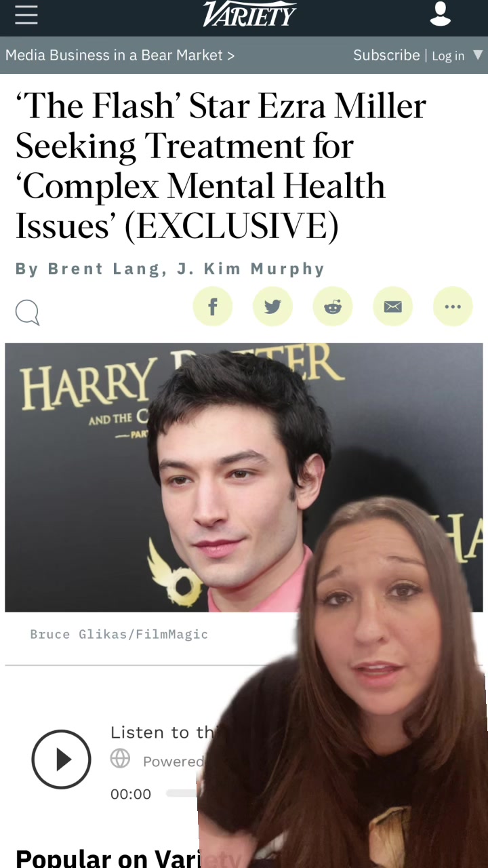This screenshot has height=868, width=488.
Task: Click the Log in link
Action: (x=448, y=56)
